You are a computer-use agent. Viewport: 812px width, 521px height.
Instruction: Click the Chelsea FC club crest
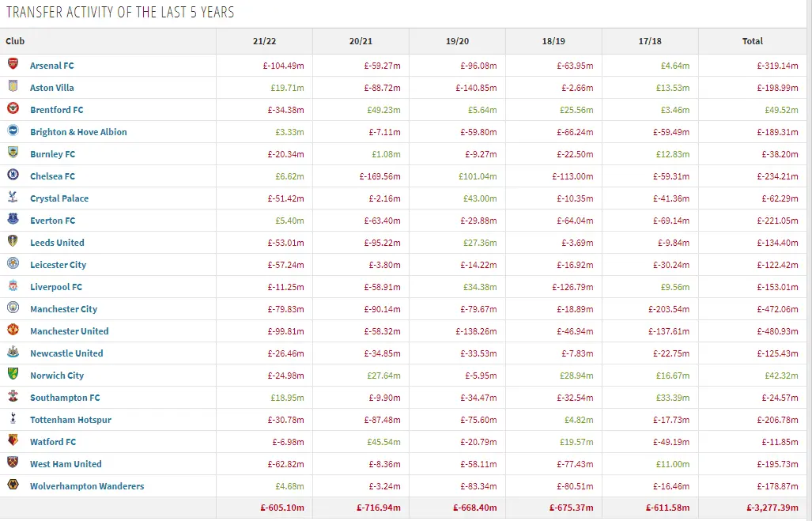pyautogui.click(x=13, y=176)
